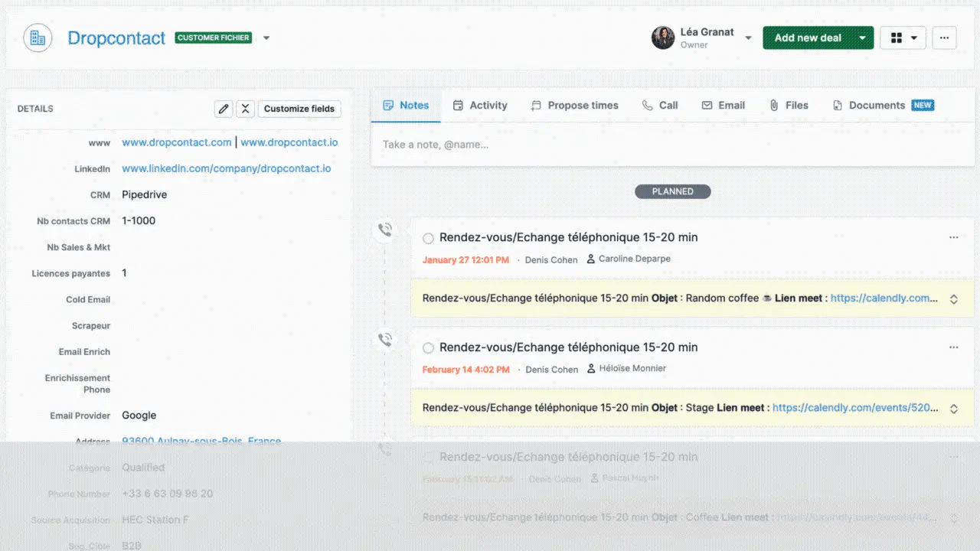Click Denis Cohen on the January 27 activity
This screenshot has height=551, width=980.
pyautogui.click(x=551, y=260)
